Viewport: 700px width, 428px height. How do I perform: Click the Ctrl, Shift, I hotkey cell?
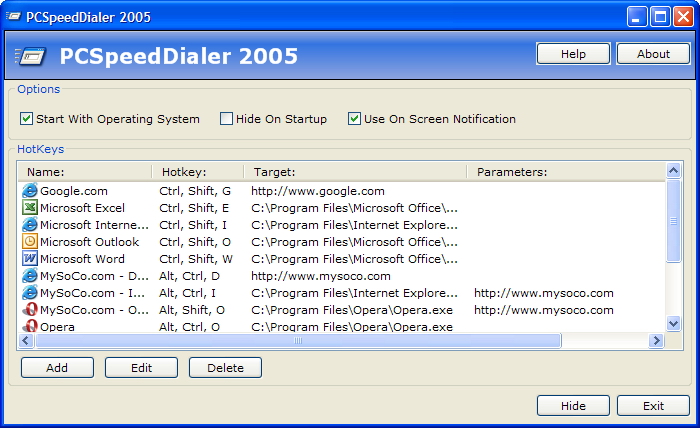[193, 225]
